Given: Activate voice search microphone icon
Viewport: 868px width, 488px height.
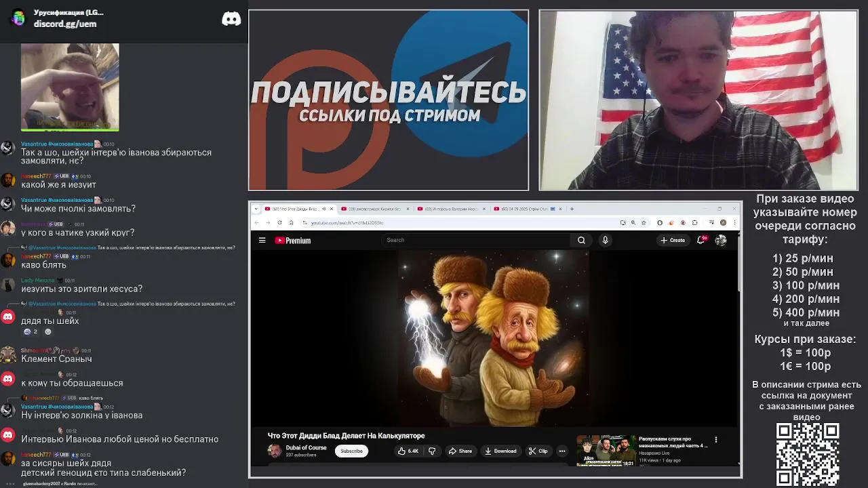Looking at the screenshot, I should pos(605,240).
